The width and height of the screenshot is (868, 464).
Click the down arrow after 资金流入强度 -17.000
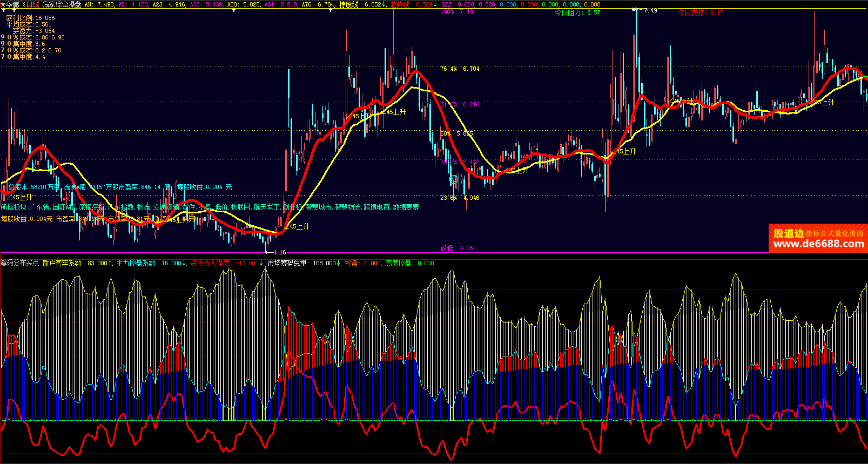coord(262,263)
